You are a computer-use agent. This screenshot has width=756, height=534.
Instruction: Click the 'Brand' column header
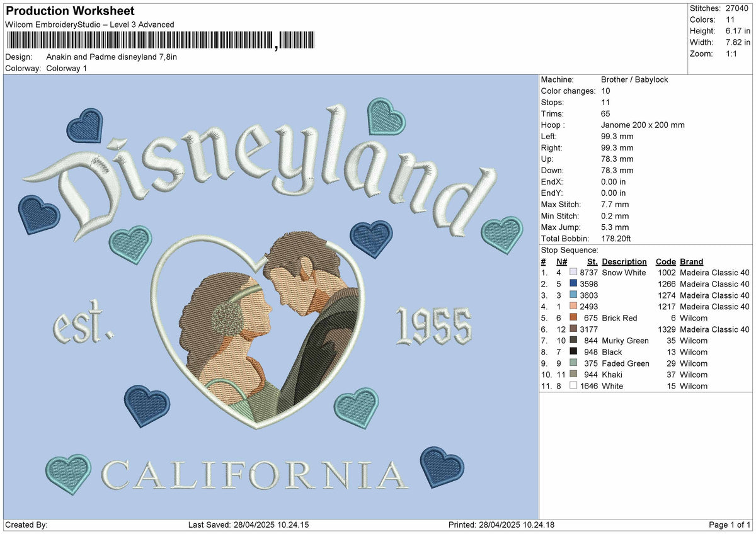pyautogui.click(x=691, y=261)
